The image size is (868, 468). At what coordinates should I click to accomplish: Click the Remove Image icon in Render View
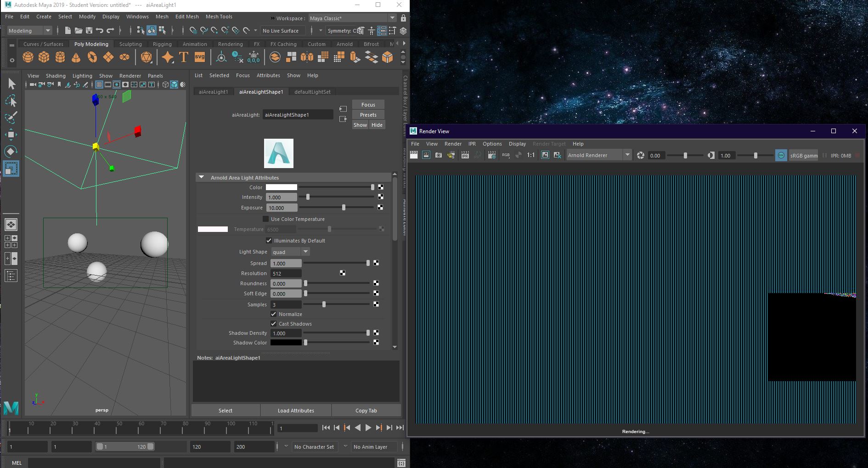click(558, 155)
